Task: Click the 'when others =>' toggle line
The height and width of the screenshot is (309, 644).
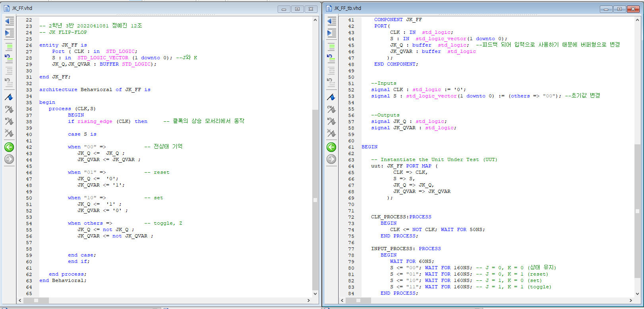Action: (125, 223)
